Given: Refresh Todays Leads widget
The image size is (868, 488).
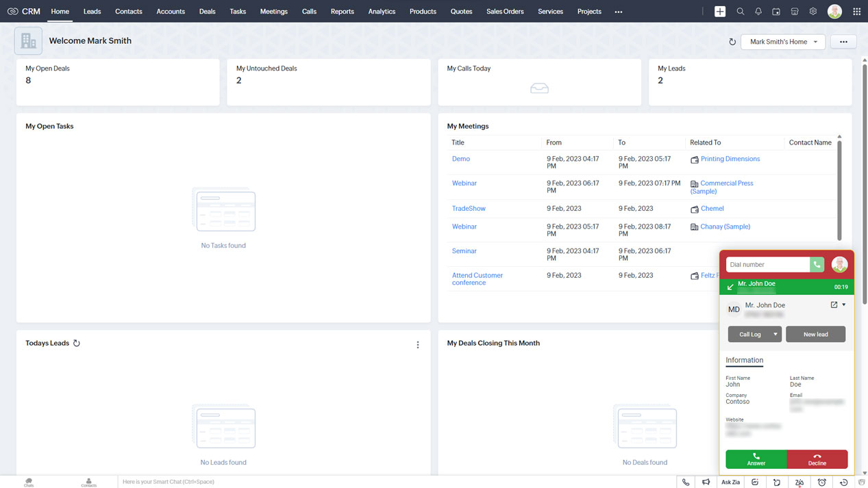Looking at the screenshot, I should 77,344.
